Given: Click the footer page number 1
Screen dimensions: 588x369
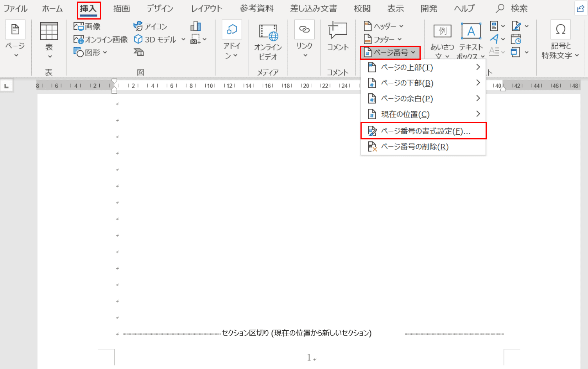Looking at the screenshot, I should (x=309, y=357).
